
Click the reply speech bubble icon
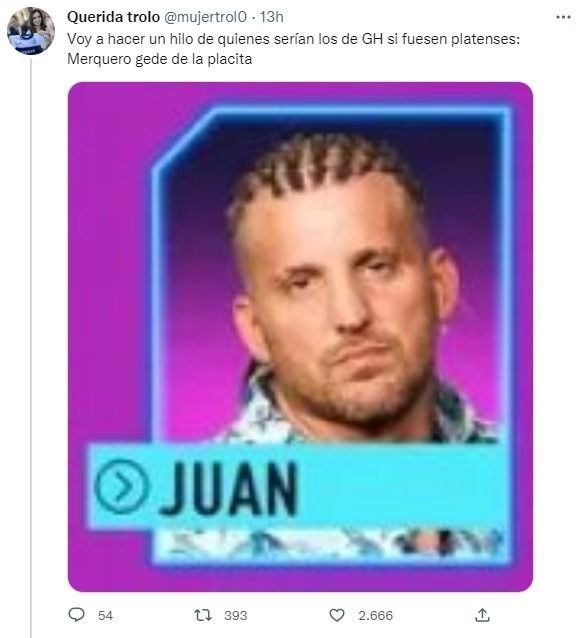[x=76, y=615]
